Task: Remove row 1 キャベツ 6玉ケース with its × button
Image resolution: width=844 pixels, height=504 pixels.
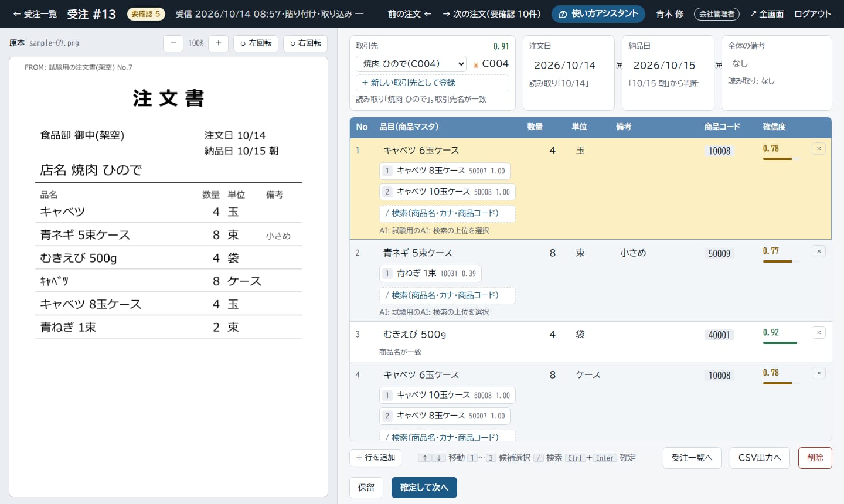Action: pos(819,149)
